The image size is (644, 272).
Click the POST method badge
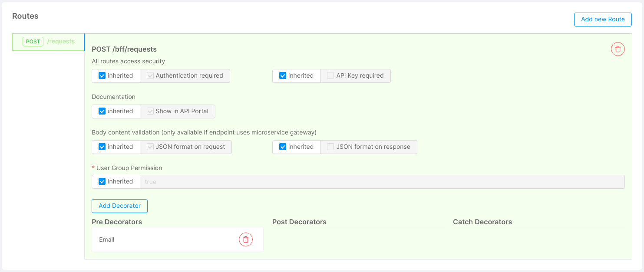pyautogui.click(x=33, y=41)
